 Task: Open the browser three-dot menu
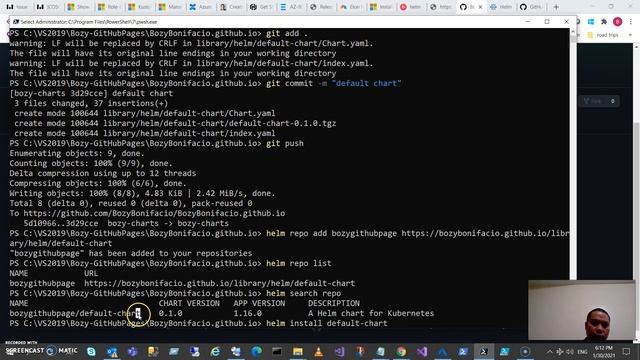tap(631, 22)
